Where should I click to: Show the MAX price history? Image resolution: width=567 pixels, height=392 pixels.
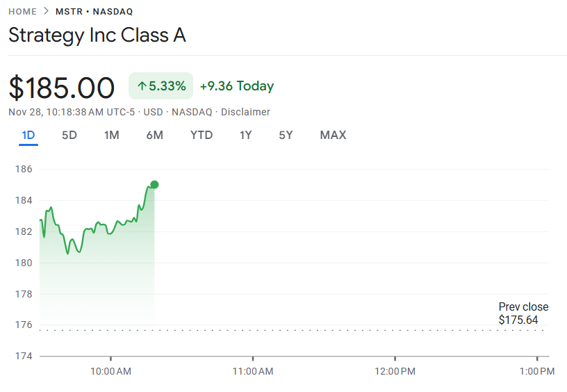(x=333, y=135)
